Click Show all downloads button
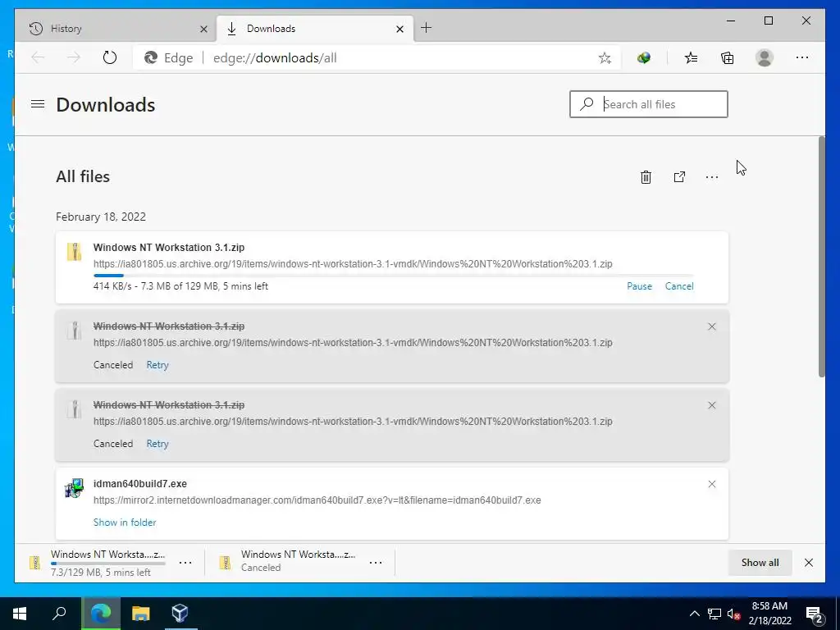Image resolution: width=840 pixels, height=630 pixels. [x=760, y=563]
